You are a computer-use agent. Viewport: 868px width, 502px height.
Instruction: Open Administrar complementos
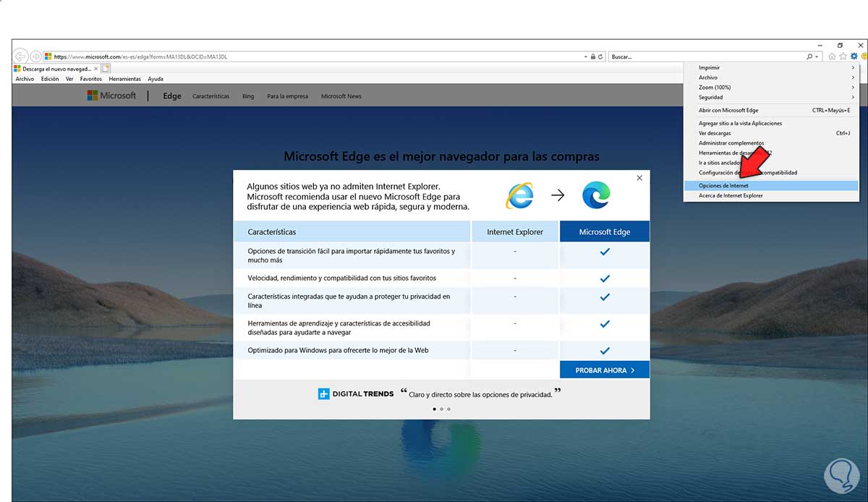pos(771,143)
